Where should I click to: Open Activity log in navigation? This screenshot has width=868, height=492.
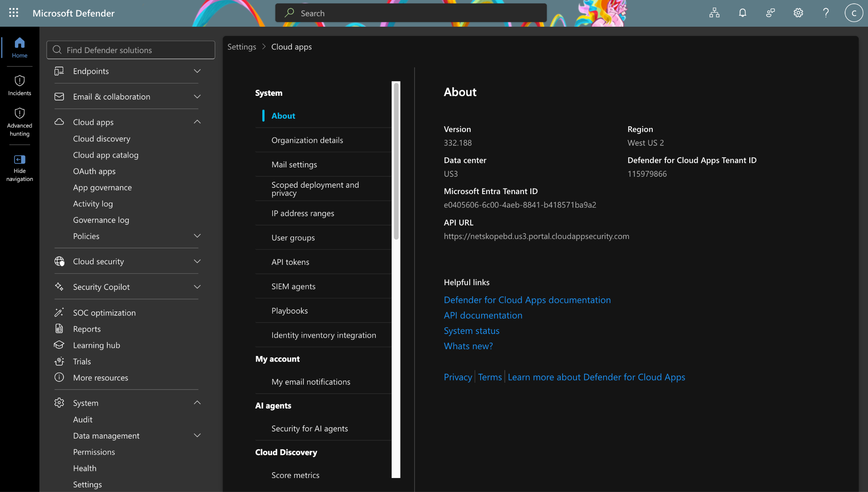coord(93,204)
